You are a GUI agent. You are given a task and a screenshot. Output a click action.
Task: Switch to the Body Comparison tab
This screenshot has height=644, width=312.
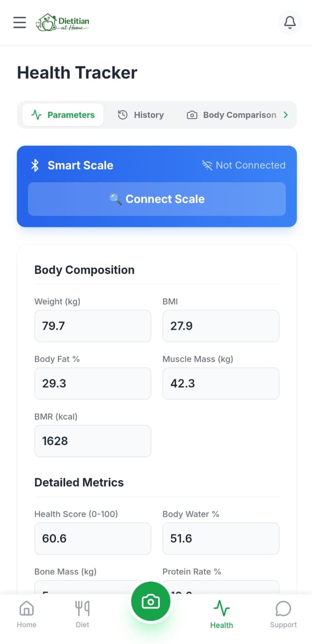(x=233, y=115)
